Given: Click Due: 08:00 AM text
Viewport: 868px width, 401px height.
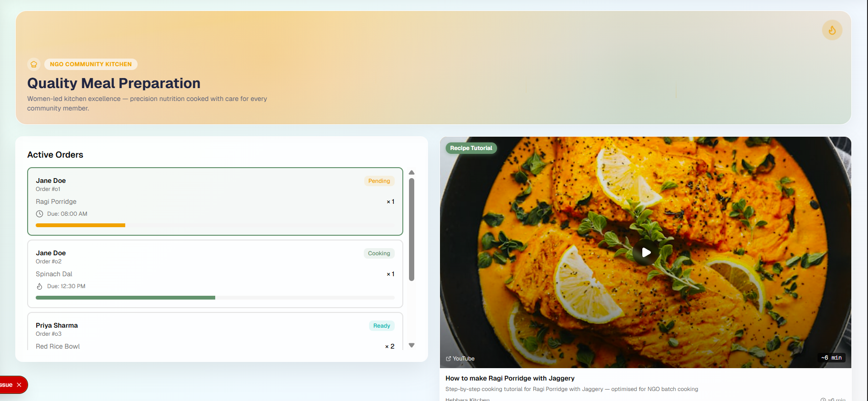Looking at the screenshot, I should tap(67, 214).
